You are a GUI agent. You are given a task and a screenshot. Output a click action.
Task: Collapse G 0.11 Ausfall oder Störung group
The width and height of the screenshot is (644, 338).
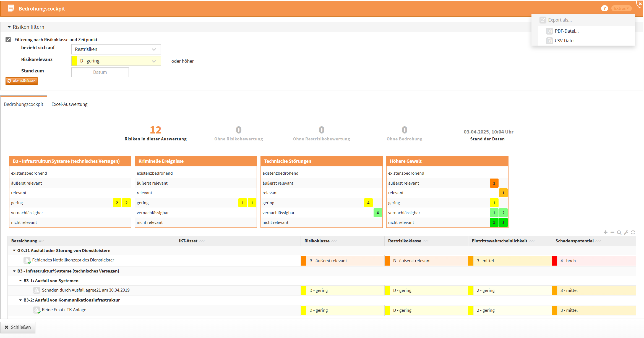click(14, 250)
